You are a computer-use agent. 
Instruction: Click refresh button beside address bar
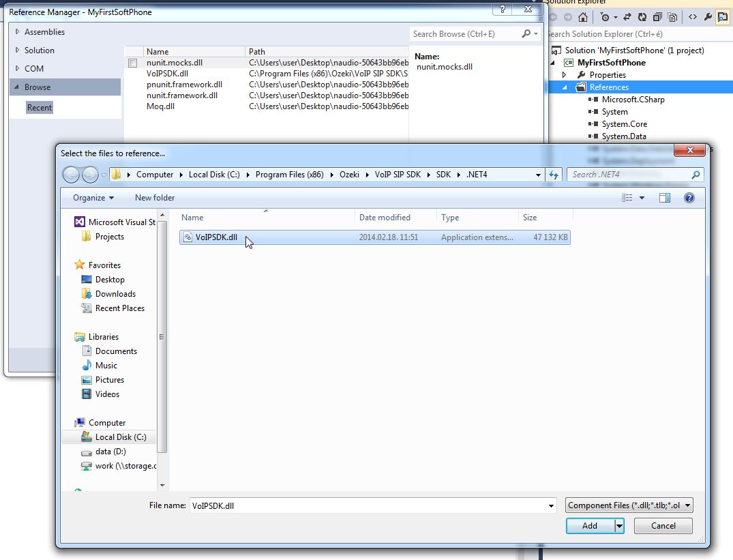pyautogui.click(x=554, y=175)
